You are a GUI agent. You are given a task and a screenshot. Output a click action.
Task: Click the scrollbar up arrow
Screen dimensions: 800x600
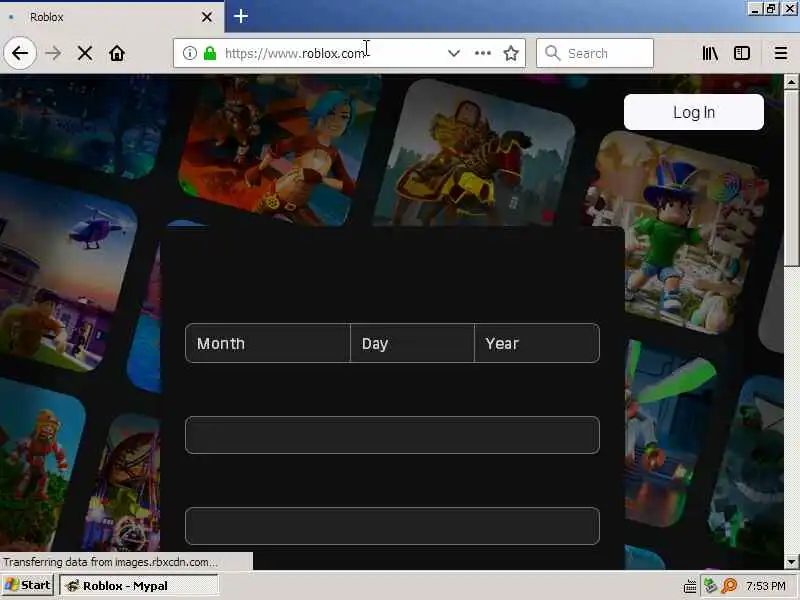click(x=791, y=82)
